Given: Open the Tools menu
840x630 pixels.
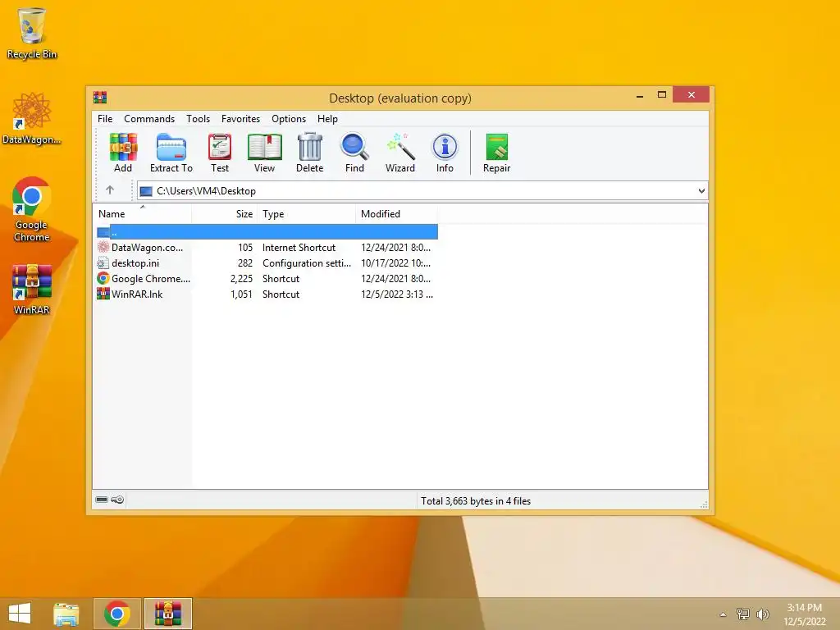Looking at the screenshot, I should point(199,119).
